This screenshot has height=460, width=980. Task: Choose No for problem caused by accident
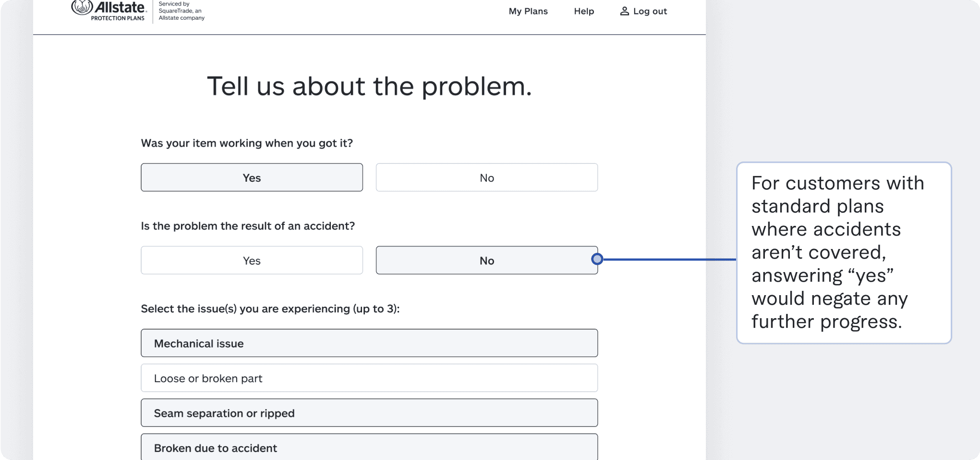point(486,260)
